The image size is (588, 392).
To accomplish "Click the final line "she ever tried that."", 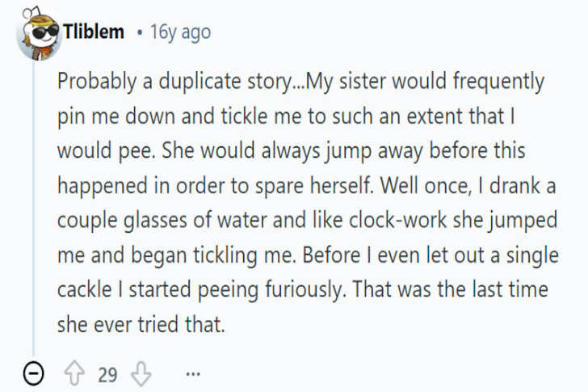I will tap(140, 324).
